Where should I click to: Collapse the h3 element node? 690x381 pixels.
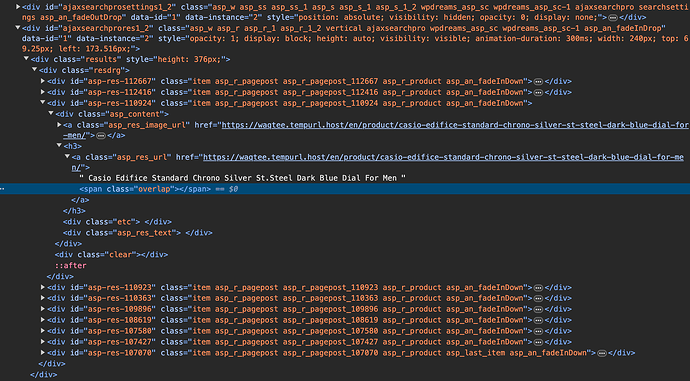click(x=59, y=146)
